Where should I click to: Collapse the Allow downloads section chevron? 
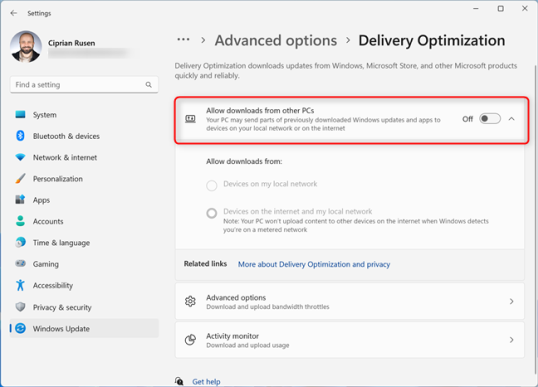(x=512, y=119)
